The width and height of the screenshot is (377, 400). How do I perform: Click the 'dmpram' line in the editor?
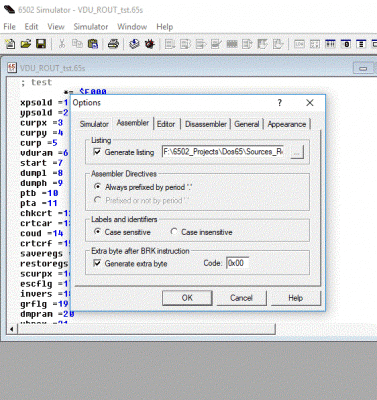tap(47, 314)
